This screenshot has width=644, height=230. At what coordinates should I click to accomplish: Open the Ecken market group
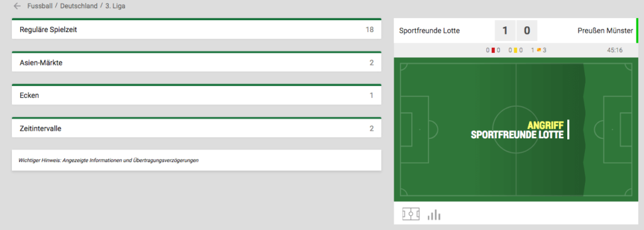tap(196, 96)
